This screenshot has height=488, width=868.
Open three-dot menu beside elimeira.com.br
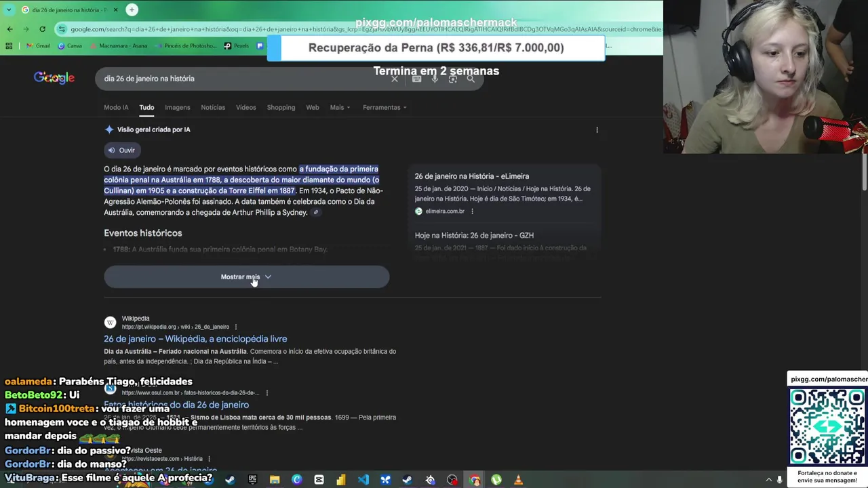472,211
